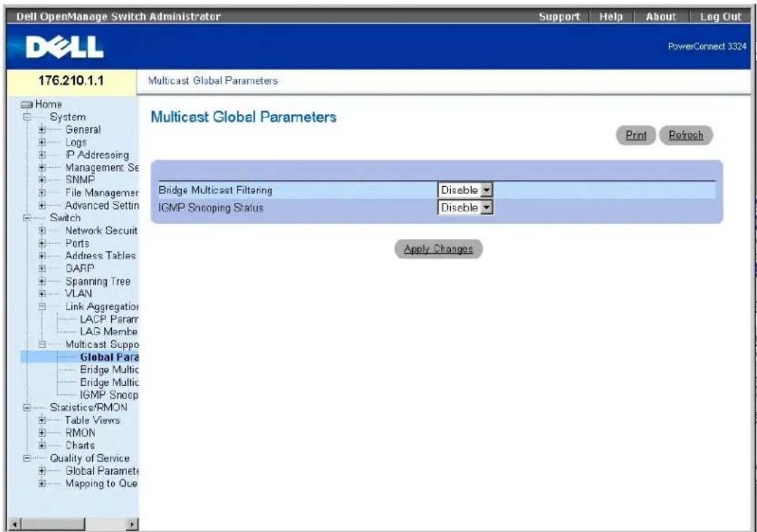Select GARP tree item

pyautogui.click(x=79, y=268)
